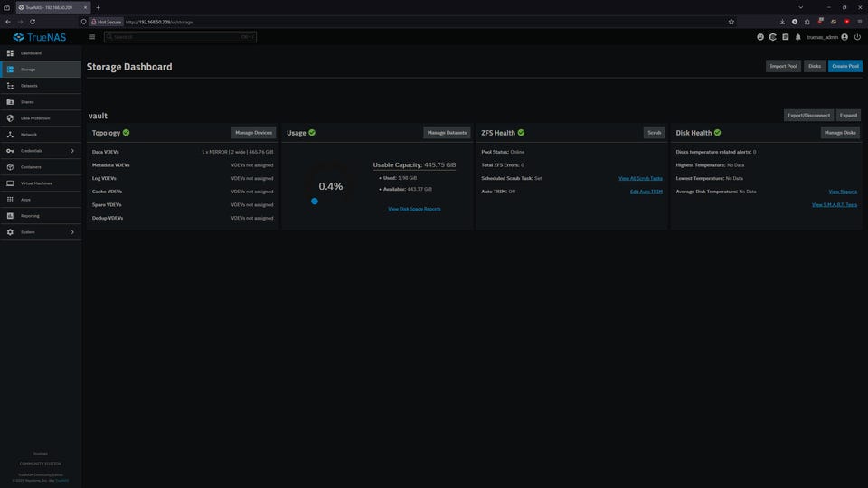Click the TrueCommand status icon
Viewport: 868px width, 488px height.
pos(773,37)
